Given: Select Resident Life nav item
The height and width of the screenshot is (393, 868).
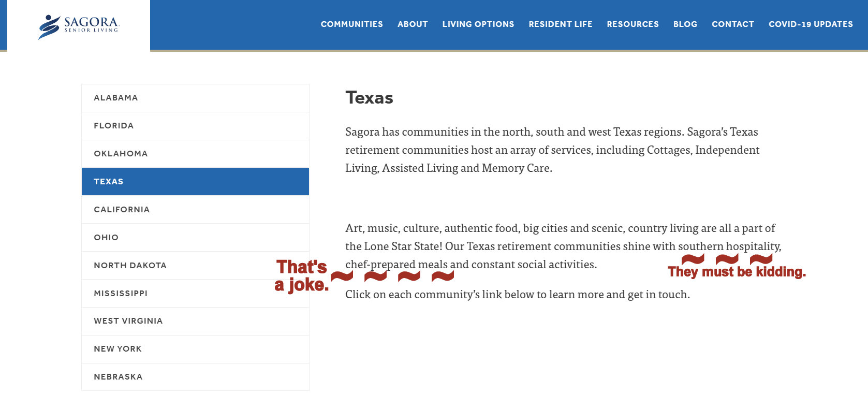Looking at the screenshot, I should tap(560, 24).
